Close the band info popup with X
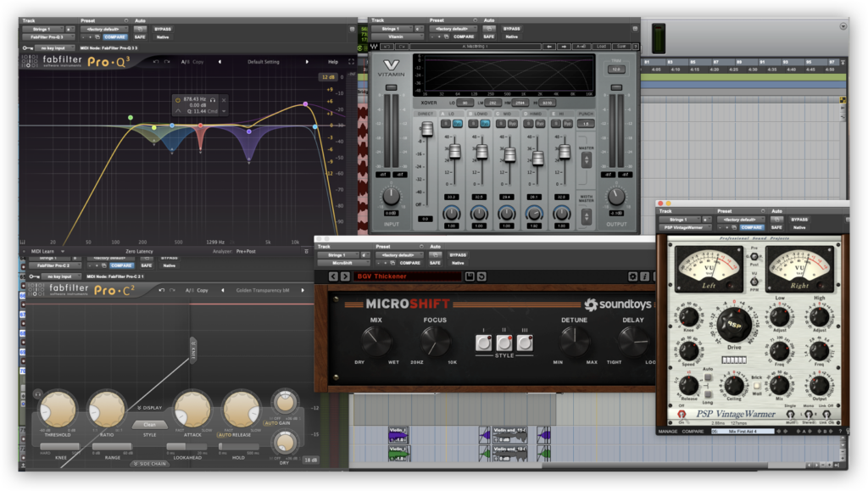Viewport: 868px width, 491px height. pyautogui.click(x=224, y=100)
